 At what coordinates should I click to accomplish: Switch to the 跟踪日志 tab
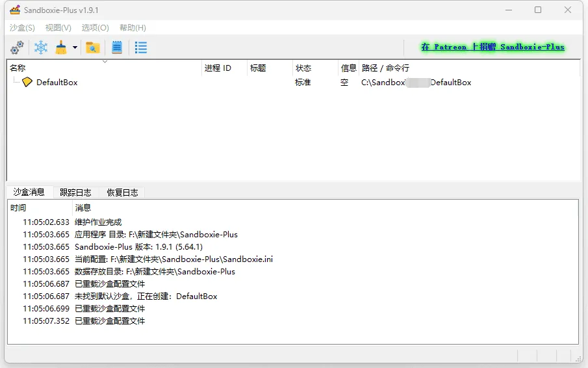[75, 192]
